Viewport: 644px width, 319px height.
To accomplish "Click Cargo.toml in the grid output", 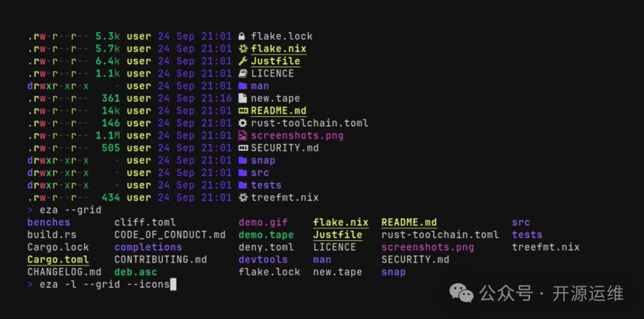I will 58,260.
